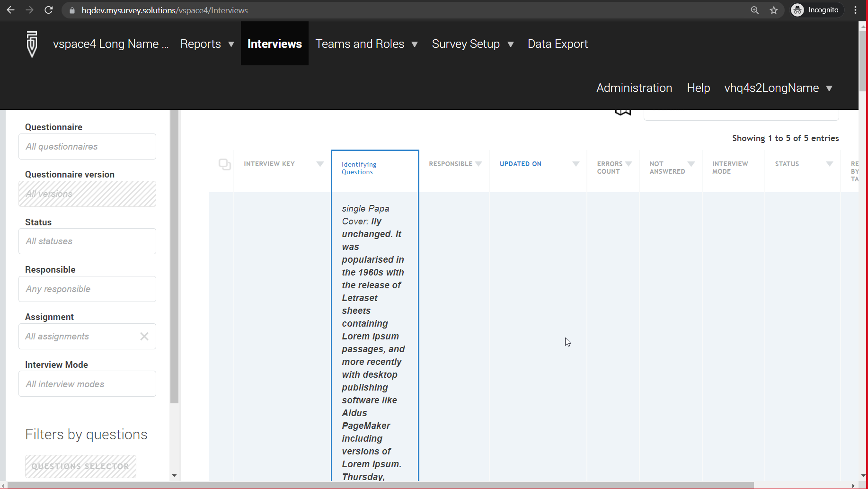This screenshot has width=868, height=489.
Task: Open Chrome's three-dot menu
Action: [x=856, y=10]
